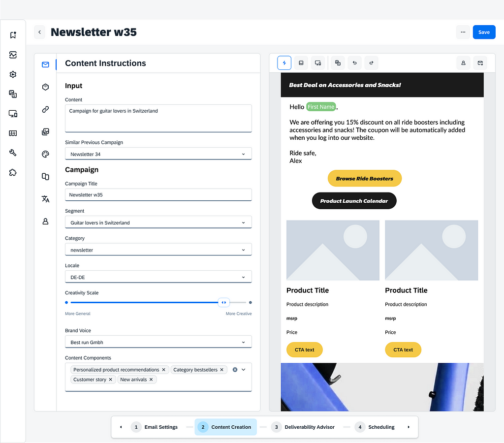
Task: Click the Campaign Title input field
Action: pos(158,195)
